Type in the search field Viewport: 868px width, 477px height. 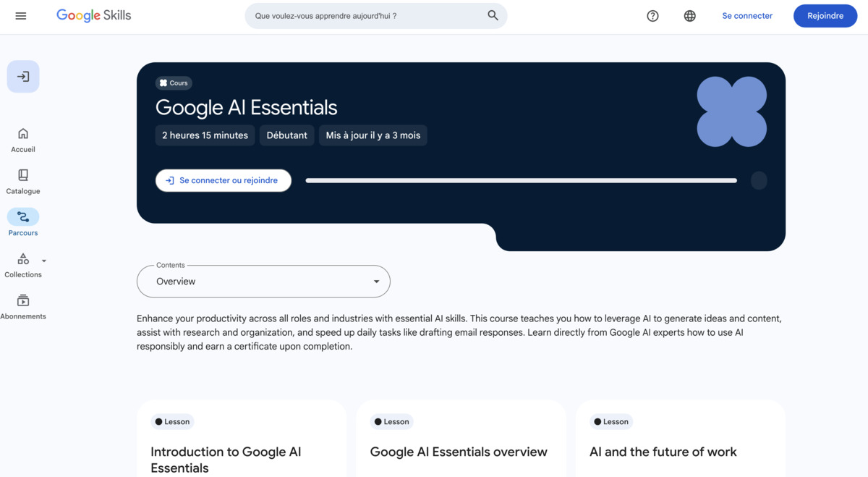[x=365, y=16]
